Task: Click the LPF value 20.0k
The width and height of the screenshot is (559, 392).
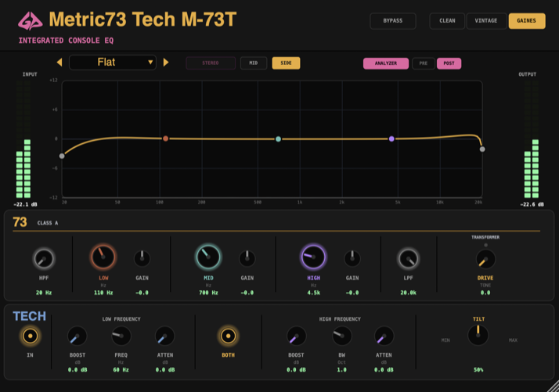Action: 408,293
